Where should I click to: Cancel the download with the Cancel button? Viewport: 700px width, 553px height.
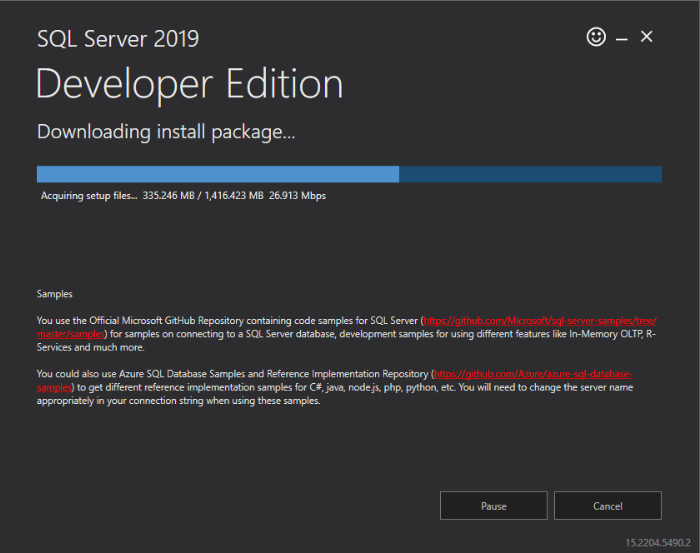608,506
